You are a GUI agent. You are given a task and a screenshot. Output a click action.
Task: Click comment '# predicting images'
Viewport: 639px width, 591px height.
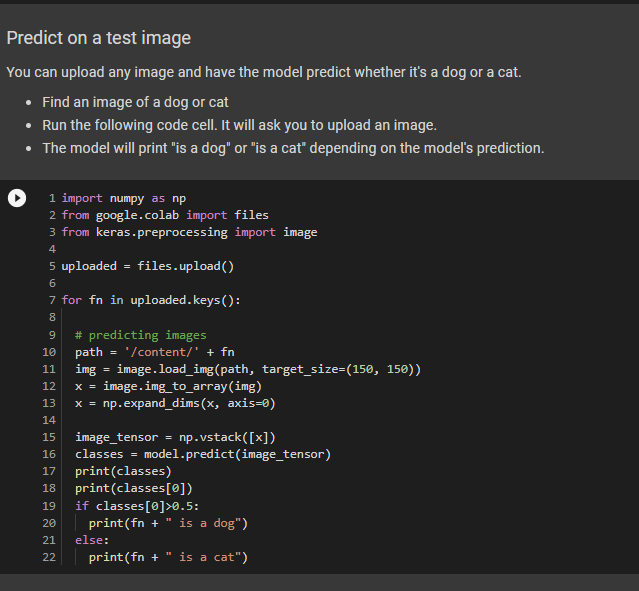(x=141, y=335)
